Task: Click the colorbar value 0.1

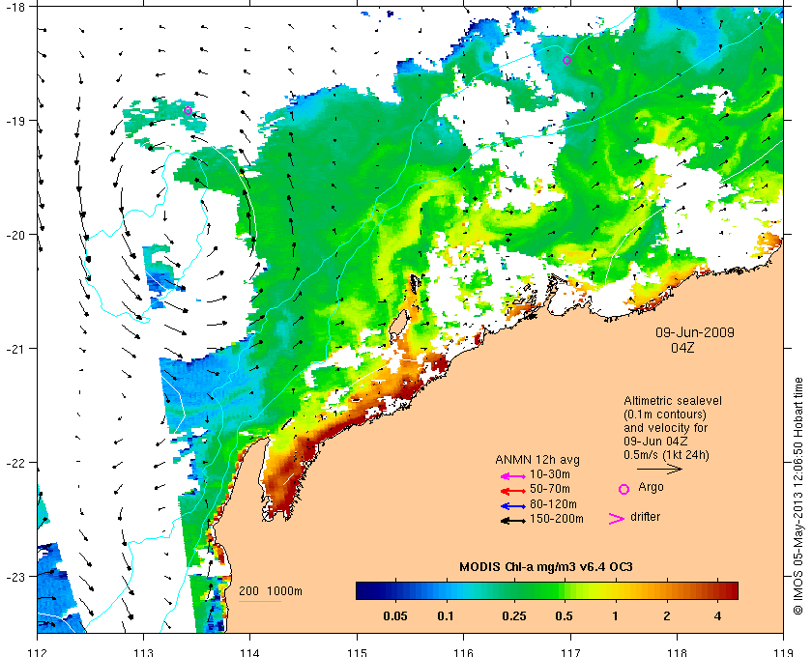Action: tap(446, 616)
